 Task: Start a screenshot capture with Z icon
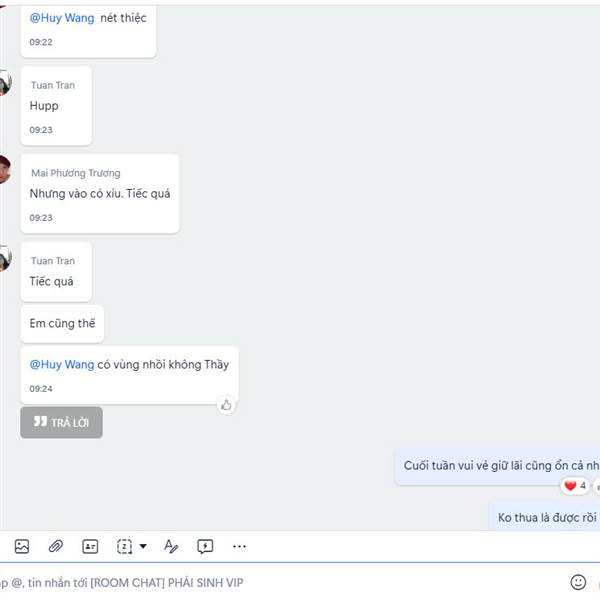pyautogui.click(x=124, y=546)
